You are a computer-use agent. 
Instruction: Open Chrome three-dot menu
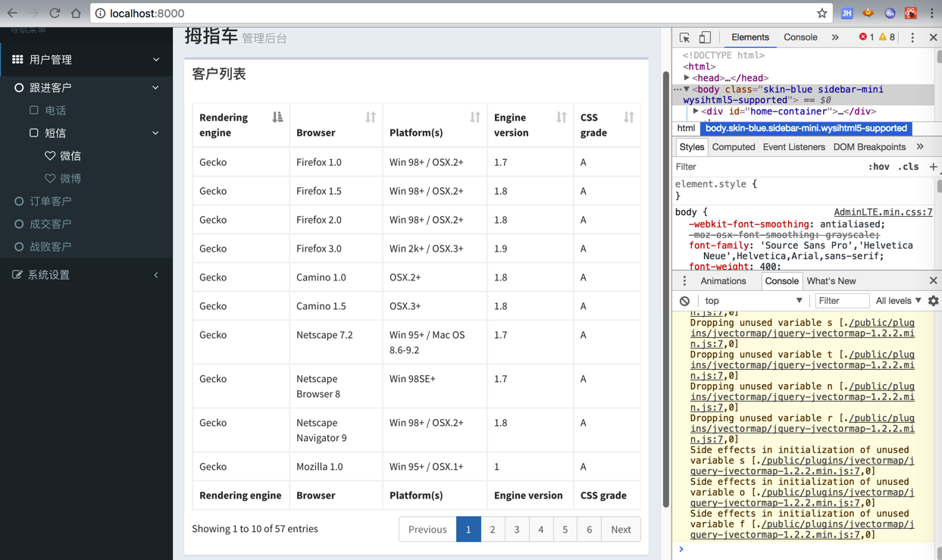(931, 13)
